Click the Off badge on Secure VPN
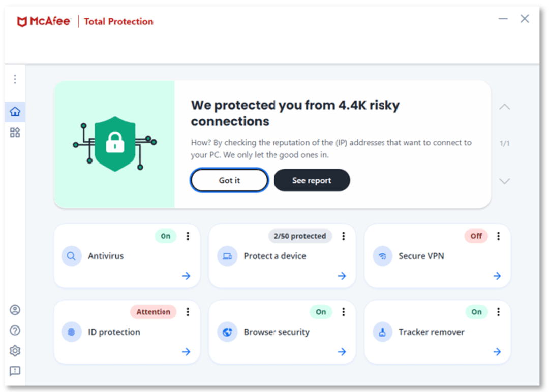 click(x=476, y=236)
